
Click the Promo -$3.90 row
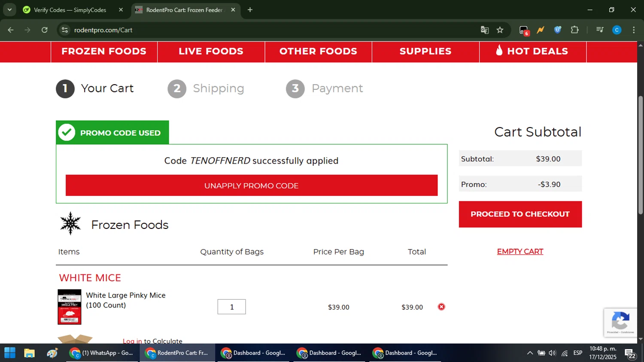pyautogui.click(x=520, y=184)
